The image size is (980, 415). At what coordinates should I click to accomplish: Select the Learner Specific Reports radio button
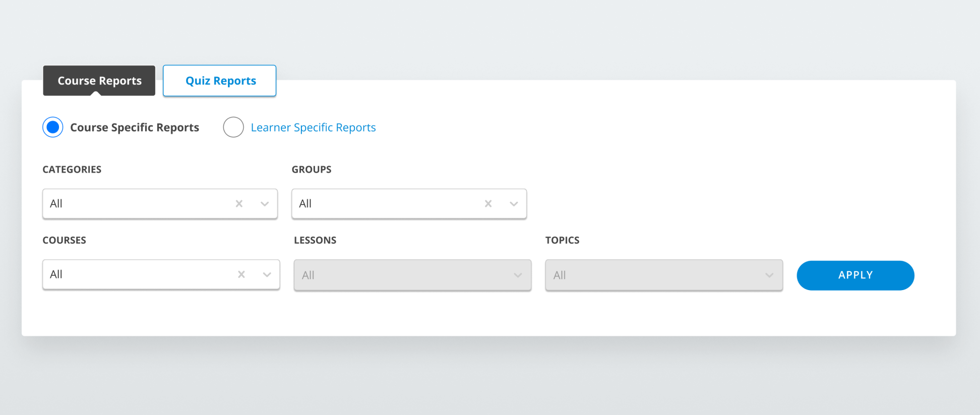233,127
